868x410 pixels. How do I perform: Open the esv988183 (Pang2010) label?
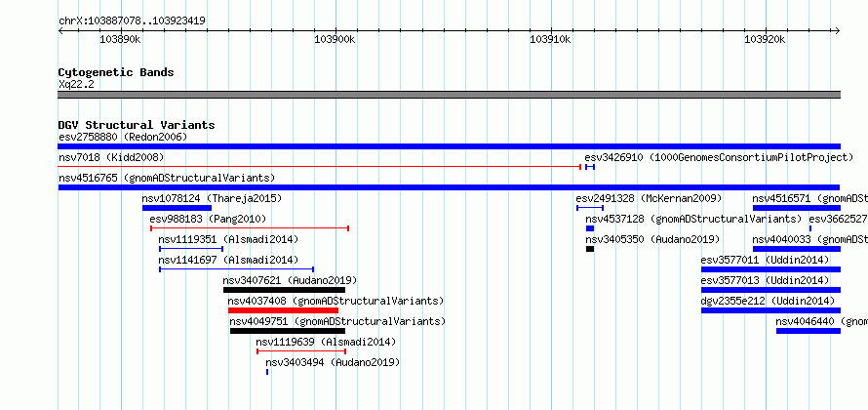click(x=208, y=219)
